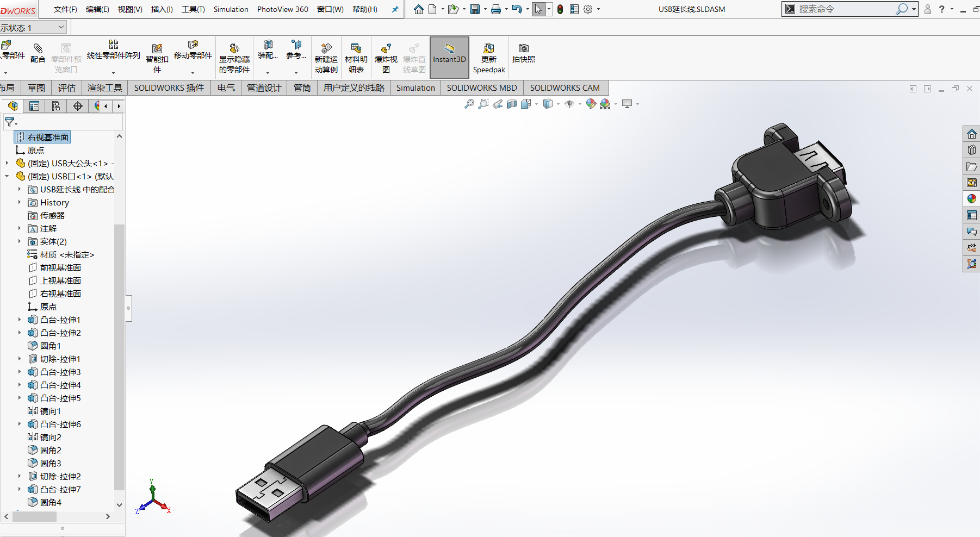The width and height of the screenshot is (980, 537).
Task: Click 拍快照 snapshot tool
Action: point(524,53)
